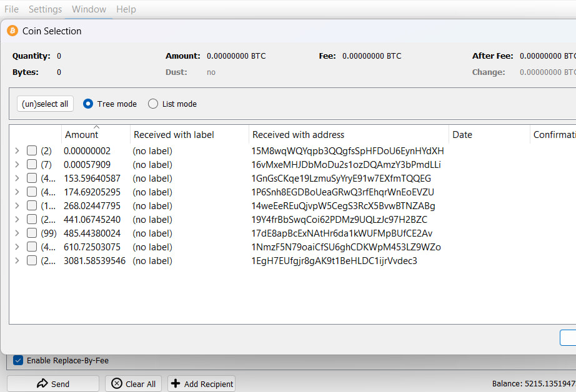This screenshot has width=576, height=392.
Task: Sort by Received with address column header
Action: pyautogui.click(x=349, y=135)
